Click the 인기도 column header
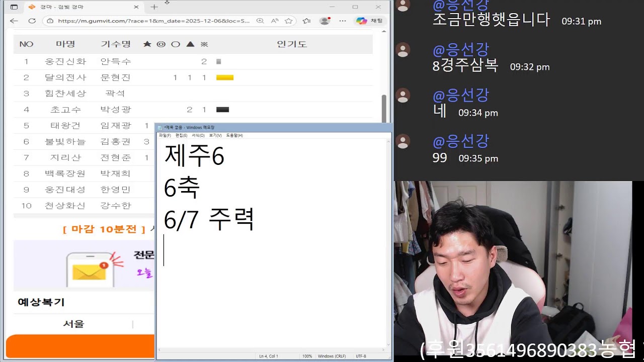644x362 pixels. coord(292,44)
